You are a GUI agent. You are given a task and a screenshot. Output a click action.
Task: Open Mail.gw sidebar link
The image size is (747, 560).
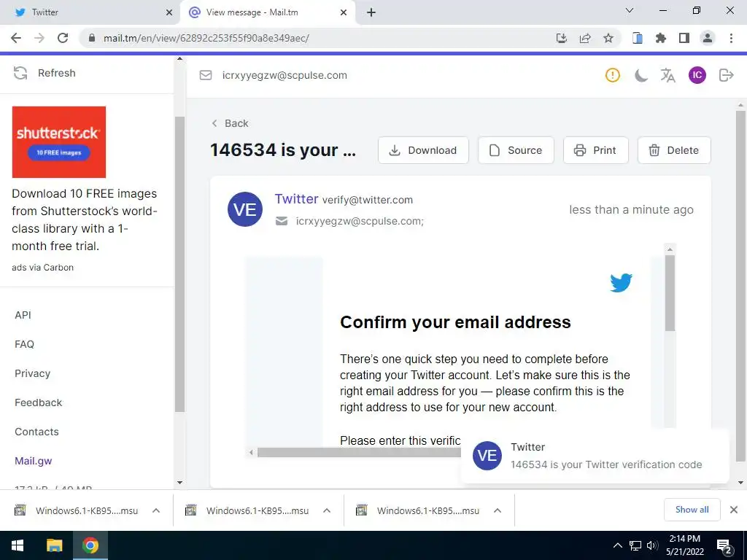[x=34, y=461]
